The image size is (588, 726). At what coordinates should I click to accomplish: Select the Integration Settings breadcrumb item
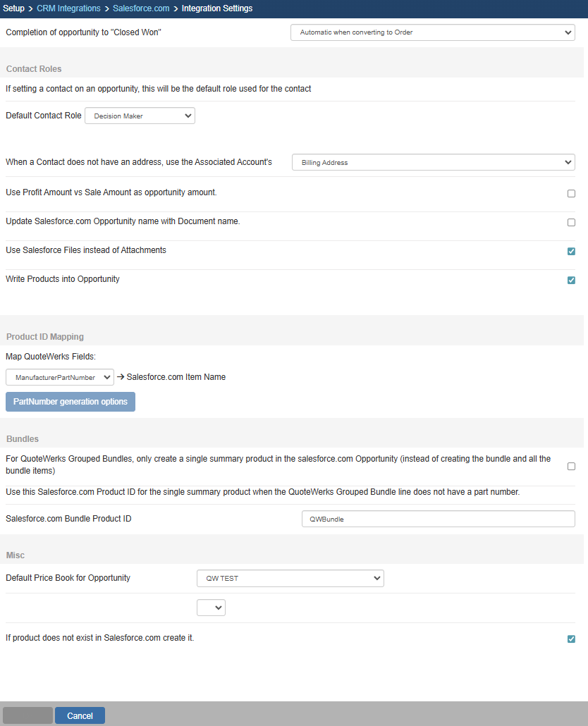[216, 8]
